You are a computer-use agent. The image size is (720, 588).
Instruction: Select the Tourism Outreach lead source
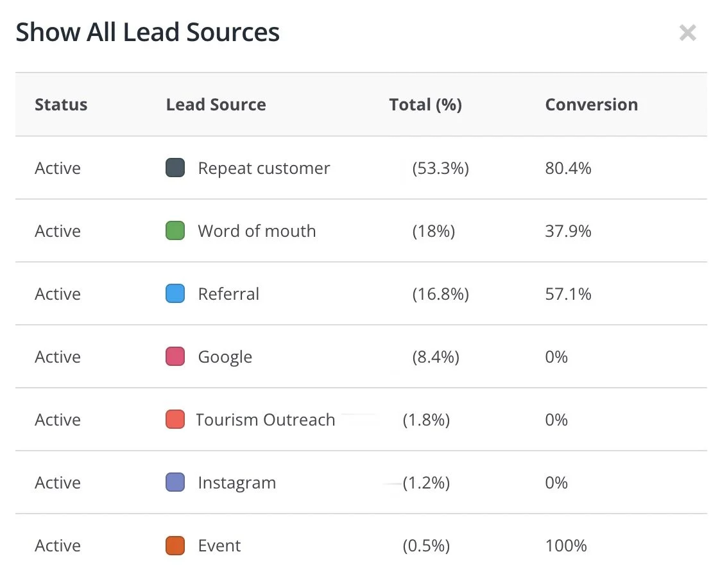click(x=265, y=420)
